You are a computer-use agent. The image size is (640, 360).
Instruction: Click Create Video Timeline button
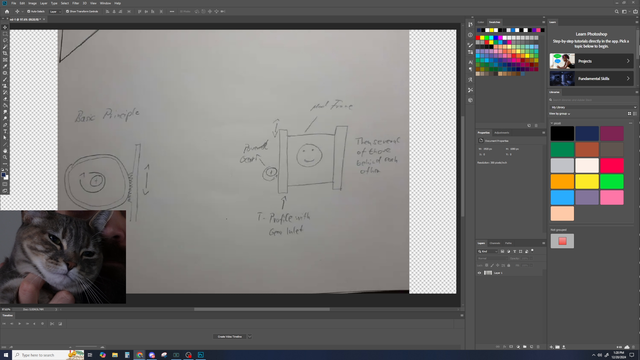[230, 337]
